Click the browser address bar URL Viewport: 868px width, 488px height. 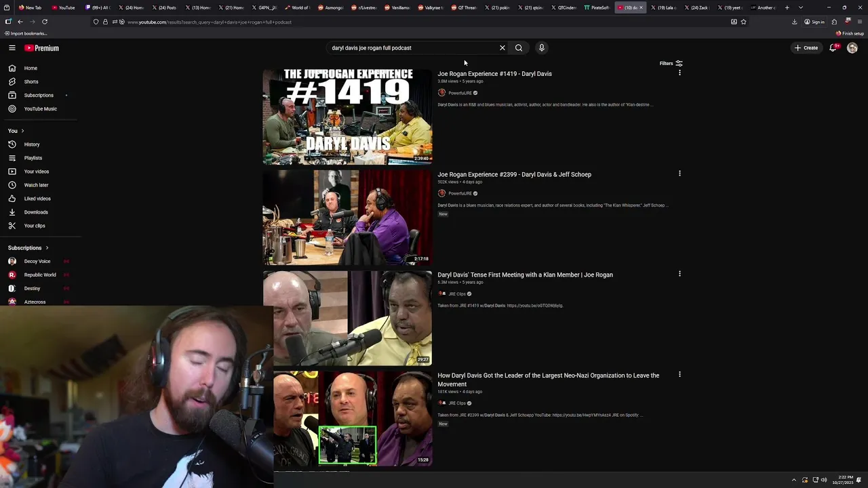tap(210, 22)
